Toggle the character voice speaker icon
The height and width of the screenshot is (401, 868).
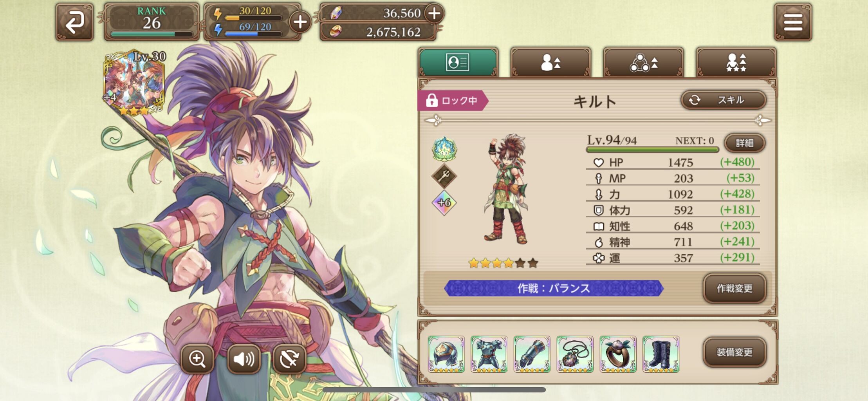(x=244, y=359)
